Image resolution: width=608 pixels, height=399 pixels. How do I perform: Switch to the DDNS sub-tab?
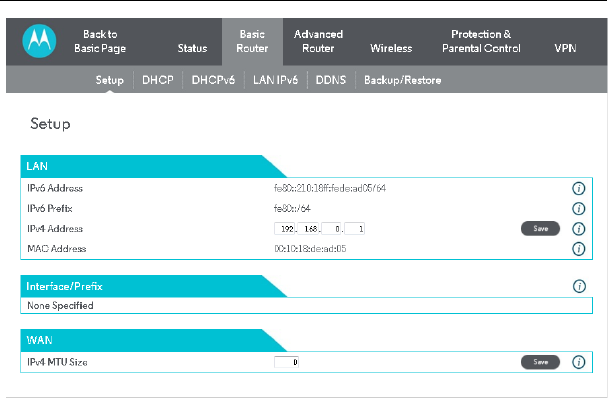tap(331, 80)
